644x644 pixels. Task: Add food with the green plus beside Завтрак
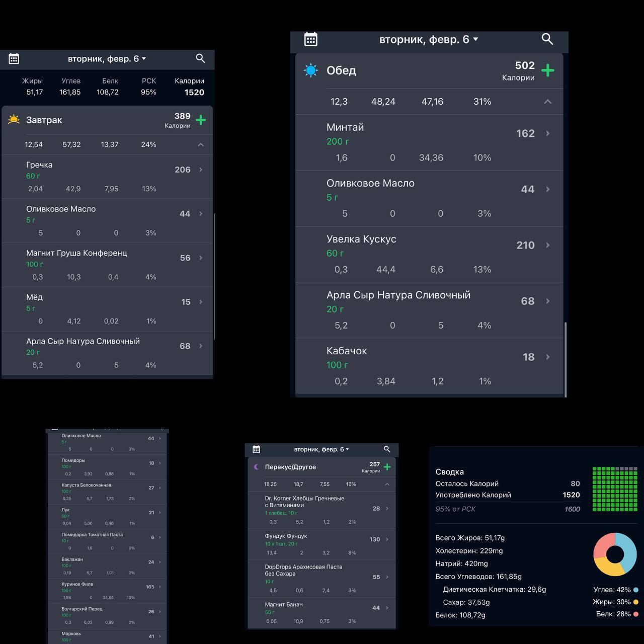(x=201, y=120)
